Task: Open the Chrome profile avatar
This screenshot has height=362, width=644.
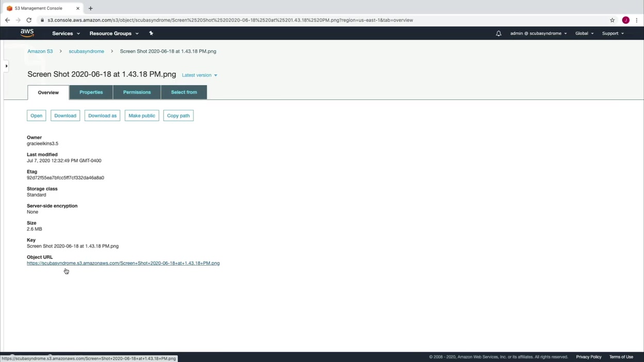Action: pyautogui.click(x=625, y=20)
